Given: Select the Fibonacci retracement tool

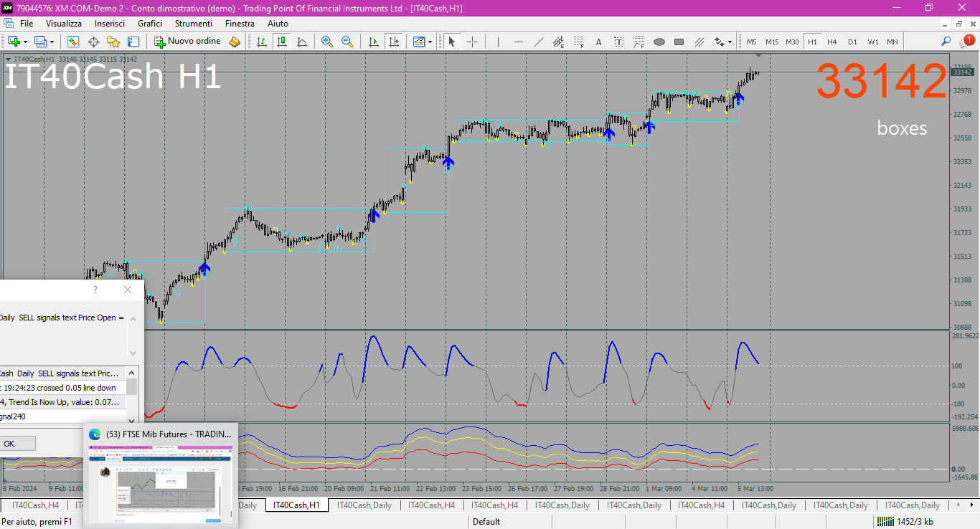Looking at the screenshot, I should point(578,42).
